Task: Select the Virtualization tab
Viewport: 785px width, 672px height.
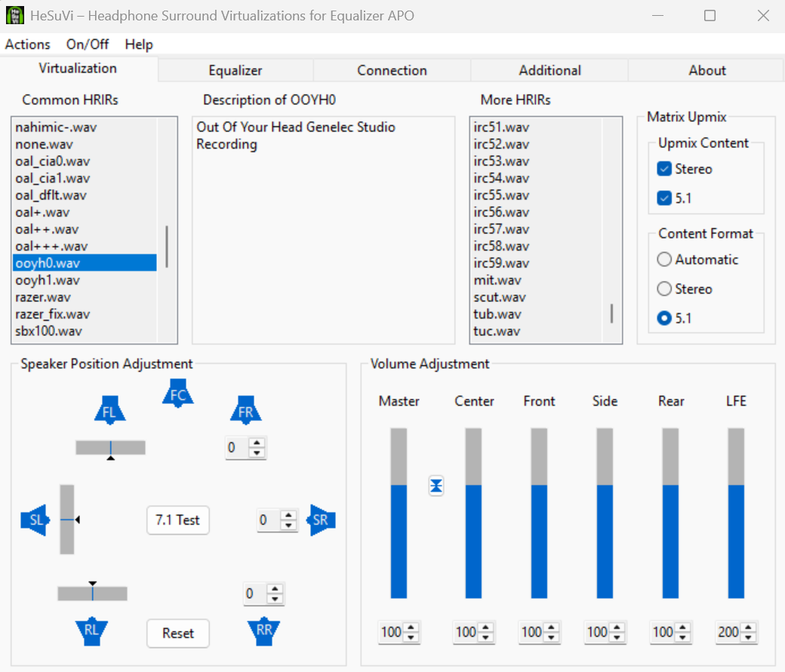Action: pos(78,69)
